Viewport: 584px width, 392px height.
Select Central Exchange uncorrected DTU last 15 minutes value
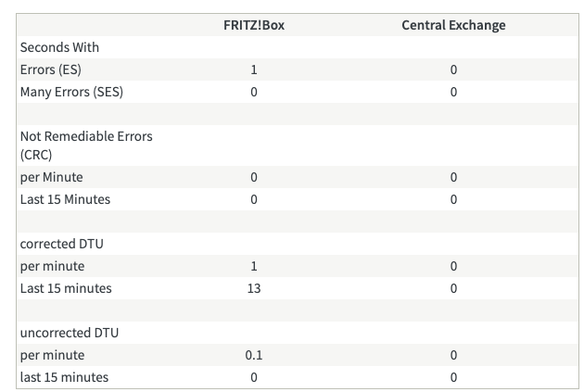[x=453, y=377]
